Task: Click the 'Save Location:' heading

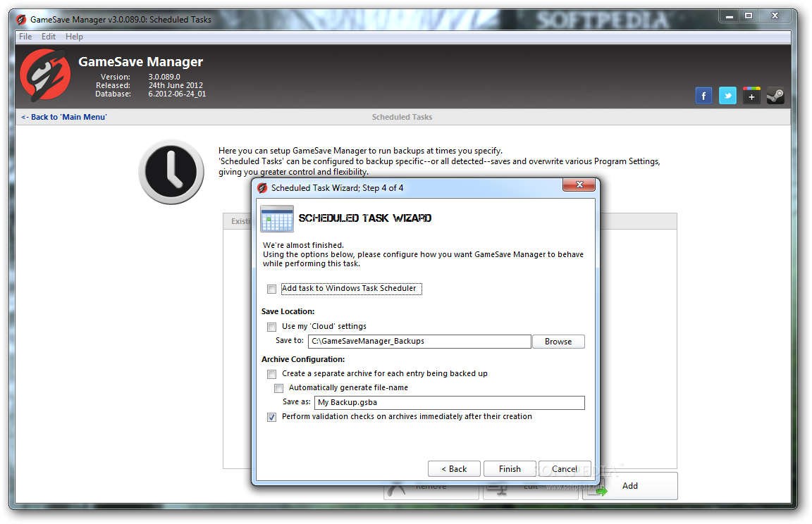Action: [x=288, y=311]
